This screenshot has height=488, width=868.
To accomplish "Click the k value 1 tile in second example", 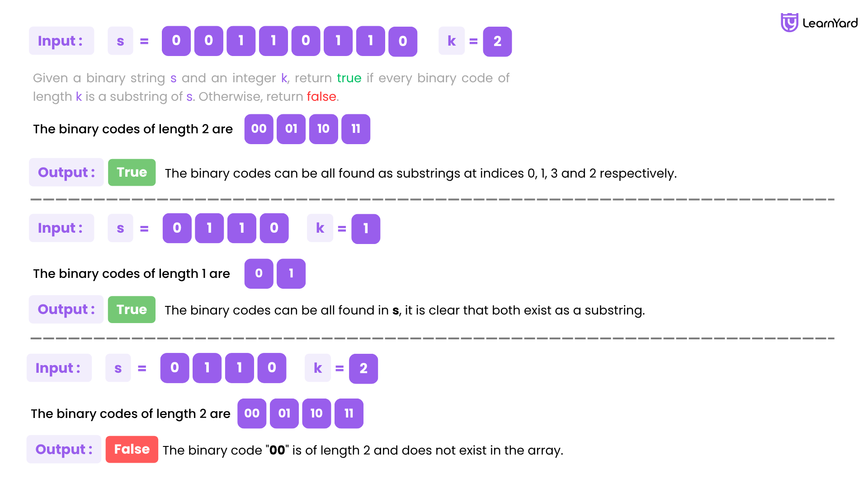I will point(366,229).
